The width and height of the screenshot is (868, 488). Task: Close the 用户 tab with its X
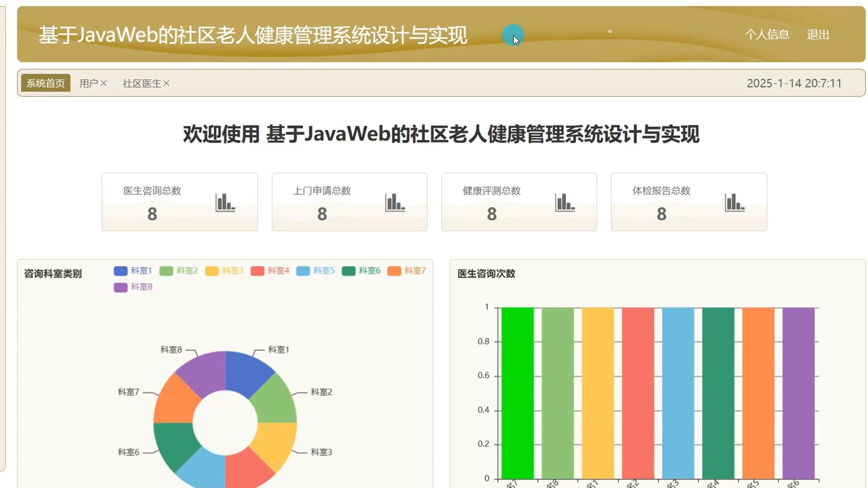(x=104, y=83)
